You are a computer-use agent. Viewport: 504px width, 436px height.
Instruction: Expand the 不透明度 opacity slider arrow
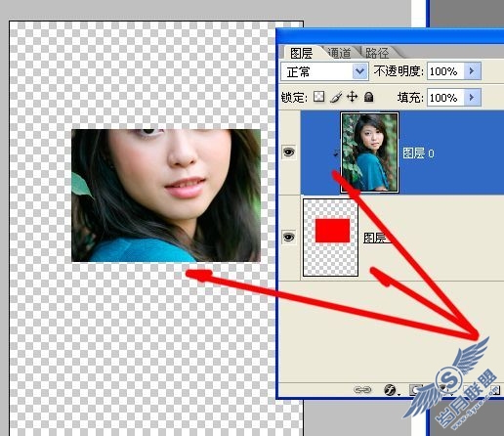point(472,70)
